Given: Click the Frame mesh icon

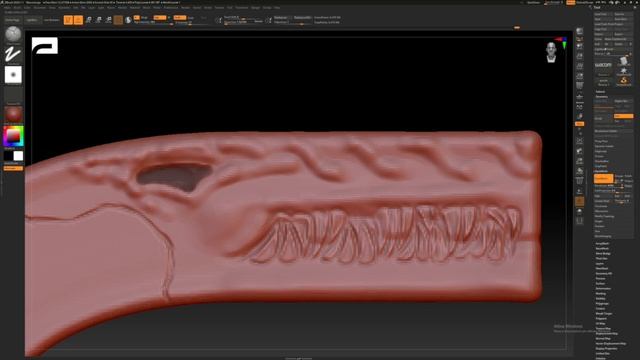Looking at the screenshot, I should point(579,141).
